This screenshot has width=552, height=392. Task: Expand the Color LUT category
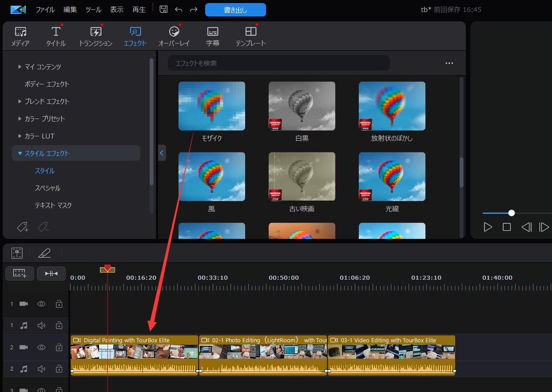coord(20,136)
